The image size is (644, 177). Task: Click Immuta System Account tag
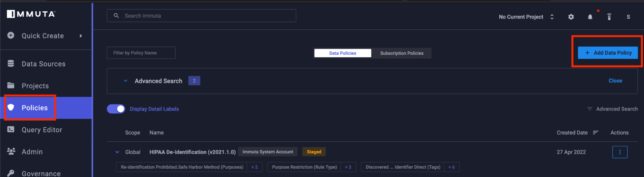pyautogui.click(x=268, y=152)
